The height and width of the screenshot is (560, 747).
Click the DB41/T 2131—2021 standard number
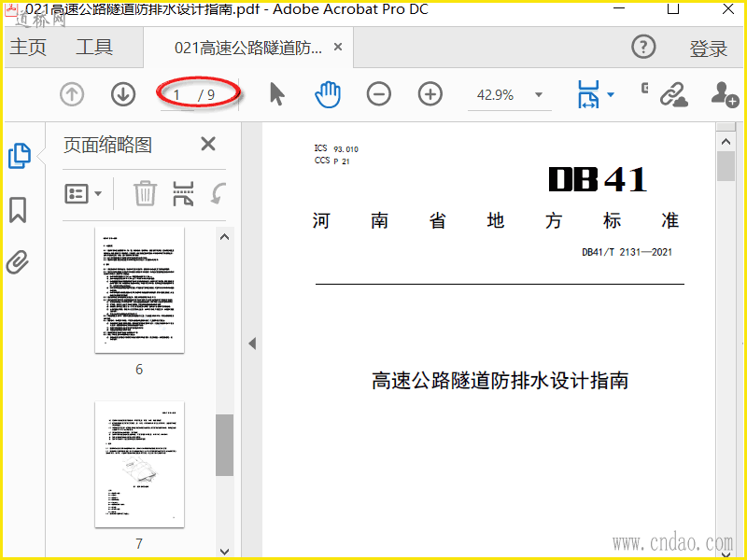pyautogui.click(x=627, y=252)
